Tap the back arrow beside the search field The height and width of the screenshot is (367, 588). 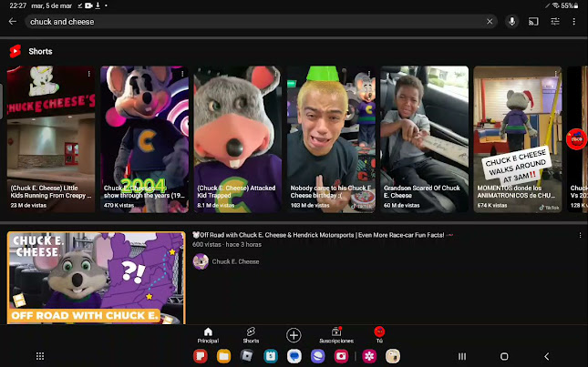(x=13, y=21)
